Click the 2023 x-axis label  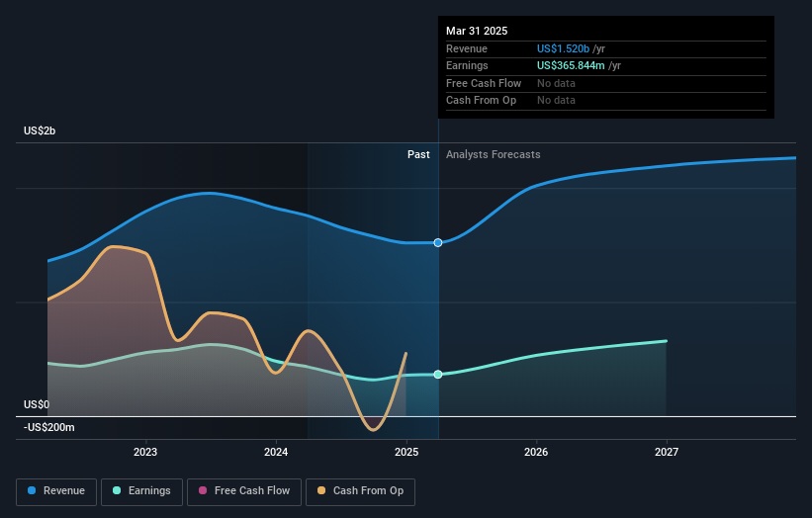(x=145, y=453)
